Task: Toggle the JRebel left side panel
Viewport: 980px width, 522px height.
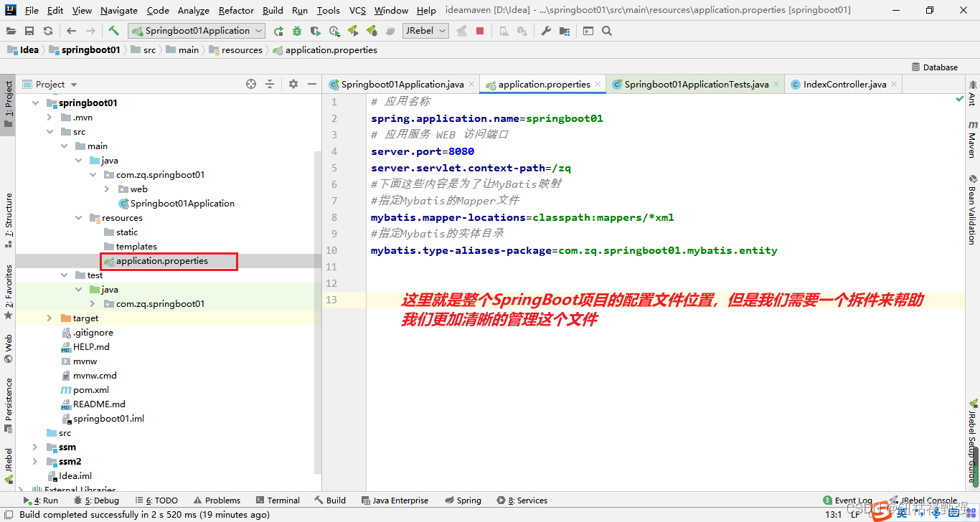Action: pyautogui.click(x=8, y=466)
